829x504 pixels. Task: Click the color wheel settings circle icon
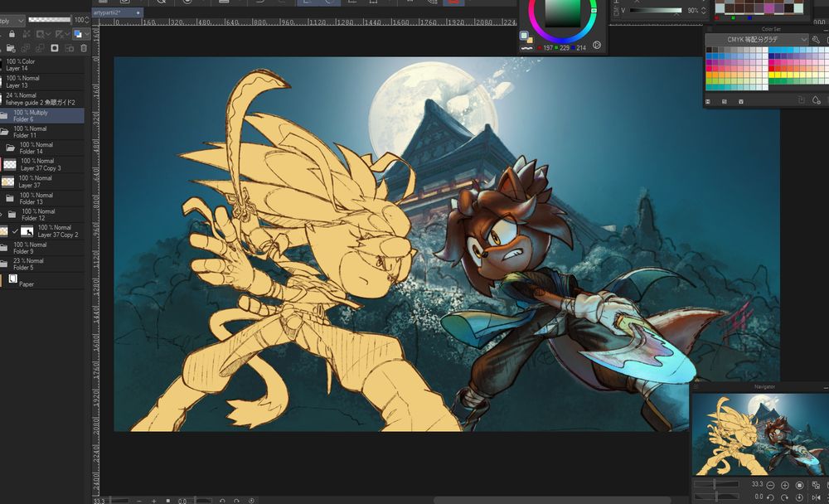[597, 45]
